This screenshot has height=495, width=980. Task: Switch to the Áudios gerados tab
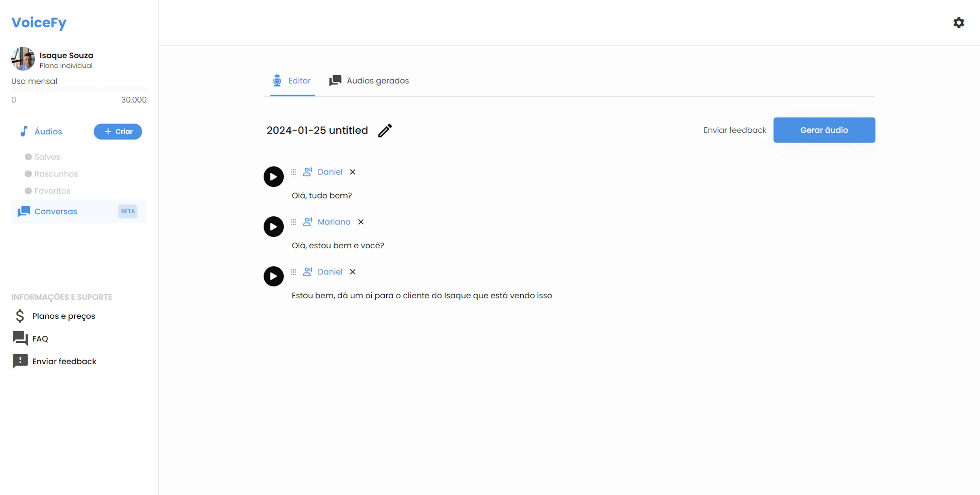pos(368,80)
